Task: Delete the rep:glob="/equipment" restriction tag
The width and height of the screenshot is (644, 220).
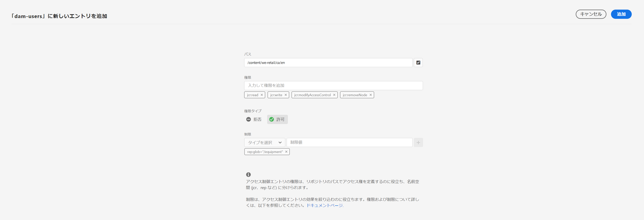Action: pyautogui.click(x=286, y=152)
